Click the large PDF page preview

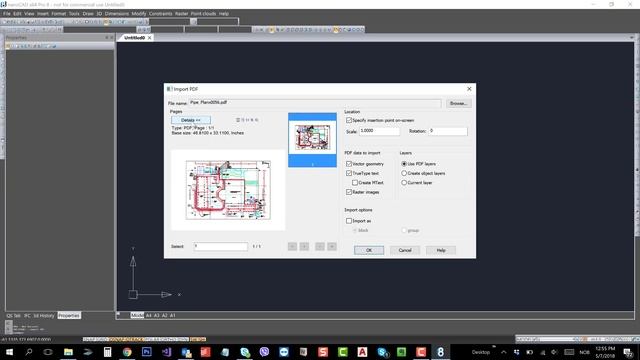228,190
